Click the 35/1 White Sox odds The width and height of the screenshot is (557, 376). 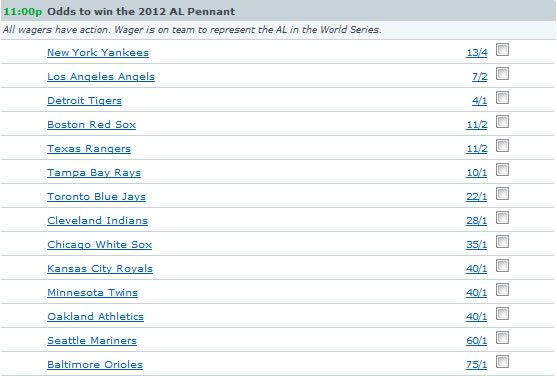pyautogui.click(x=477, y=245)
